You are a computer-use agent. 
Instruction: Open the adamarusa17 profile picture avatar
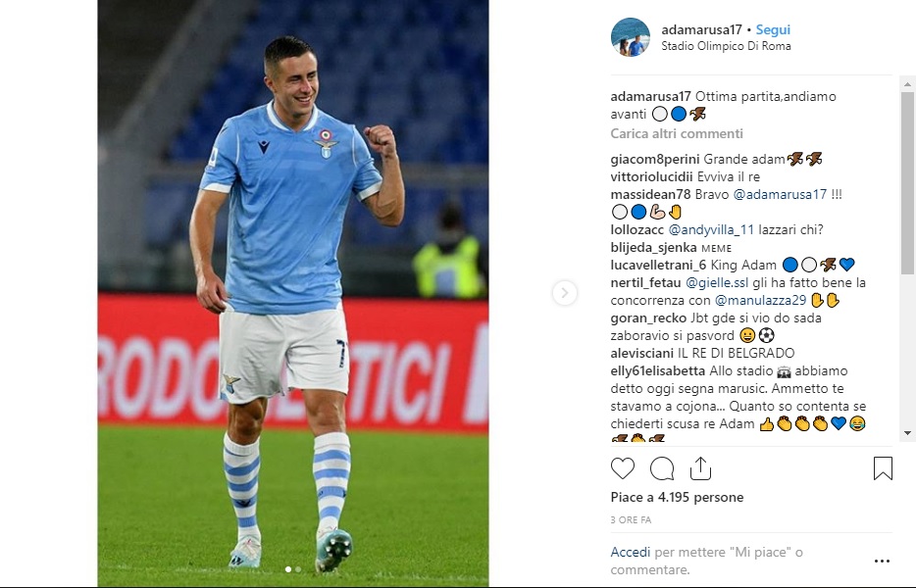[631, 37]
